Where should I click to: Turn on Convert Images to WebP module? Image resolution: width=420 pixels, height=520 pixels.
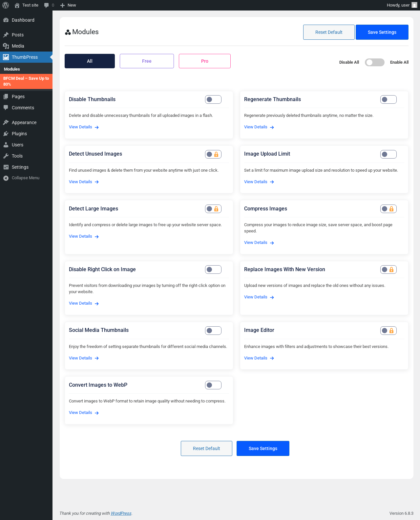[x=213, y=385]
